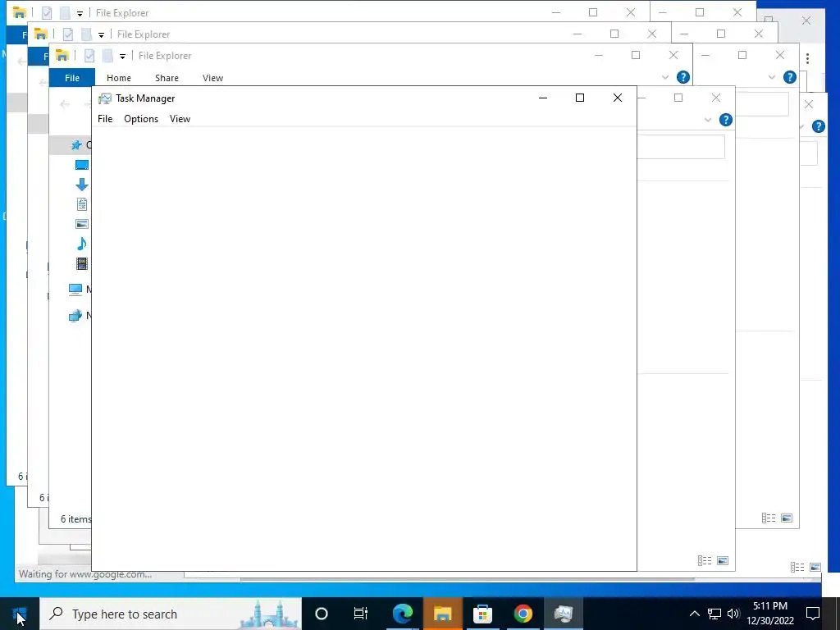The width and height of the screenshot is (840, 630).
Task: Open Cortana from the taskbar
Action: [322, 614]
